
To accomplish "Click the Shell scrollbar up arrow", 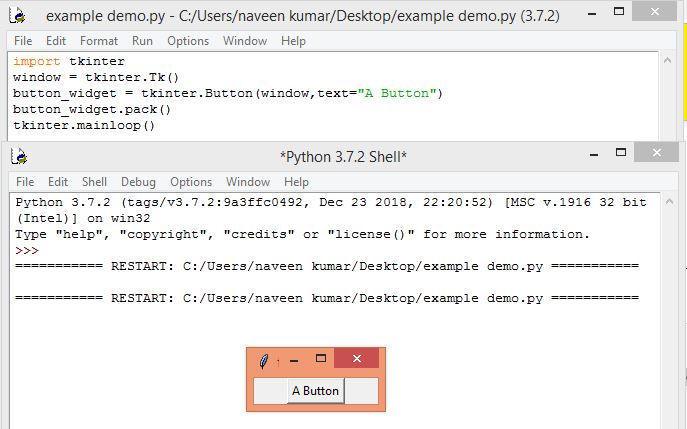I will (669, 202).
